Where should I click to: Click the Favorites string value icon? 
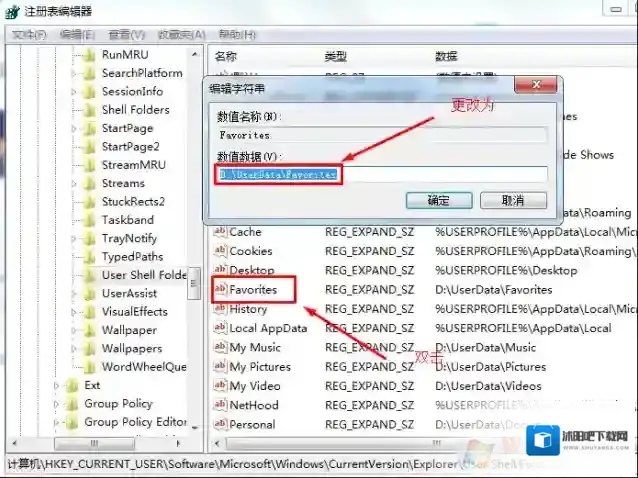click(220, 289)
